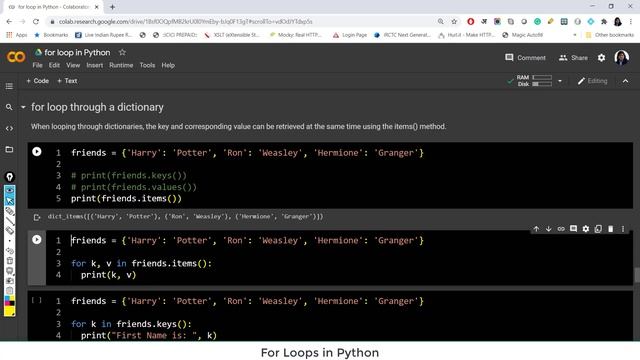Viewport: 640px width, 360px height.
Task: Open the cell's editor settings gear
Action: click(586, 229)
